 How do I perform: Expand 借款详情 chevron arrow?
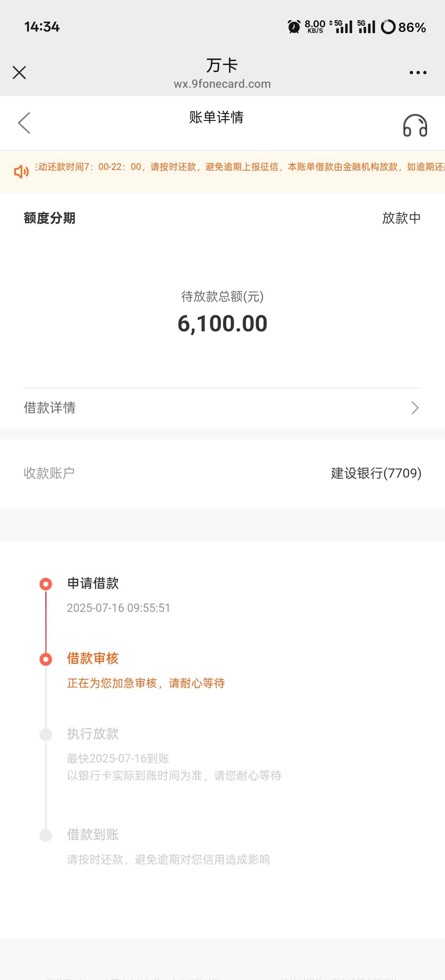coord(415,408)
